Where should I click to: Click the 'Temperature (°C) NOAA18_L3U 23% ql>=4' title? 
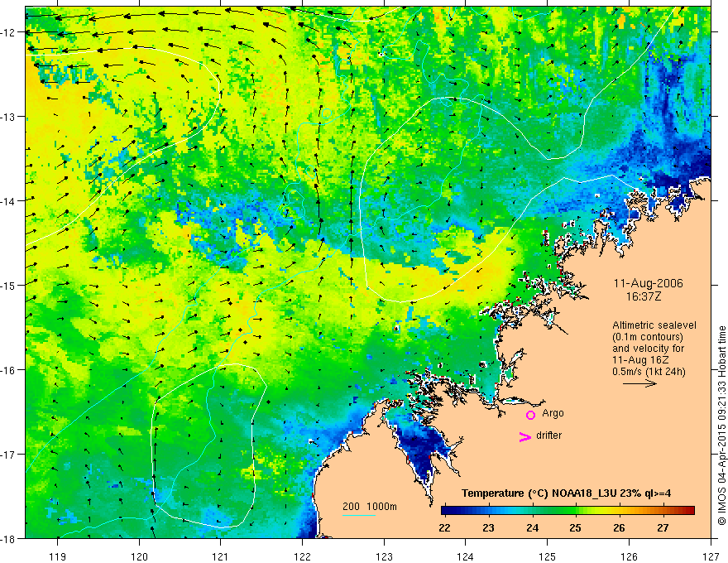click(x=566, y=493)
